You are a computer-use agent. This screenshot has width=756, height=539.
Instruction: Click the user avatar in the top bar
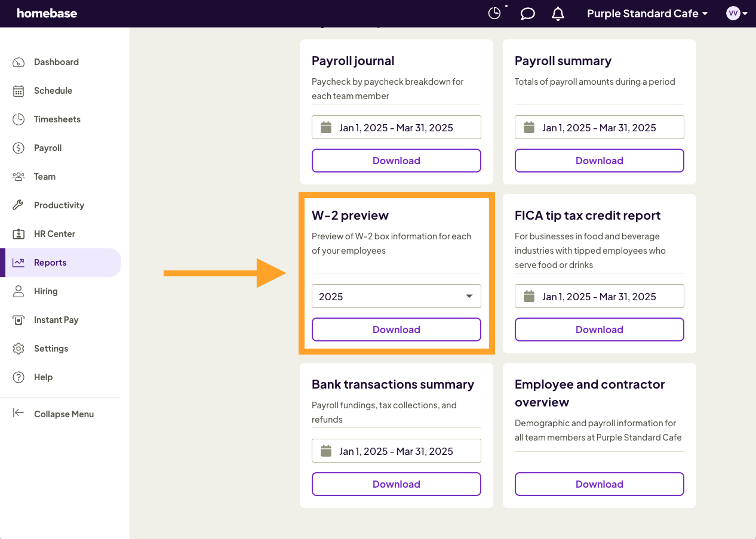(x=734, y=13)
